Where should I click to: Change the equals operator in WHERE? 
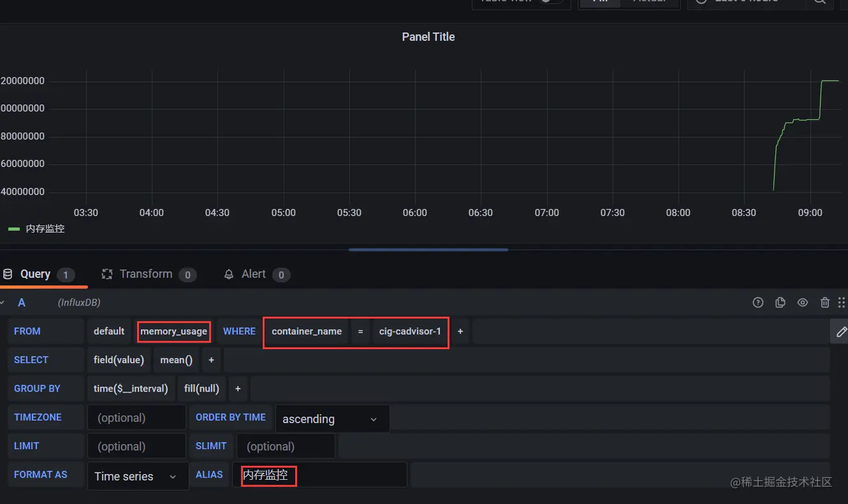360,331
